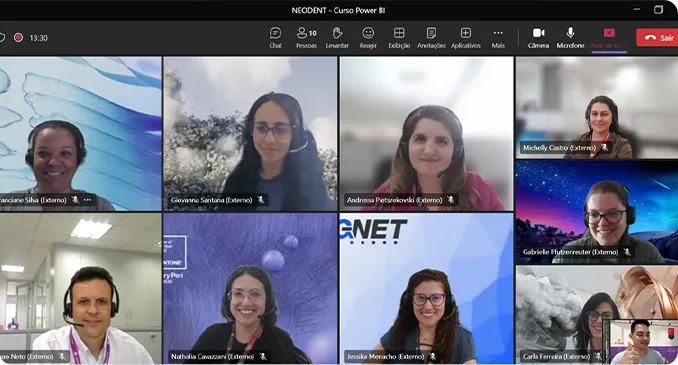Viewport: 678px width, 365px height.
Task: Open the Aplicativos apps panel
Action: point(466,38)
